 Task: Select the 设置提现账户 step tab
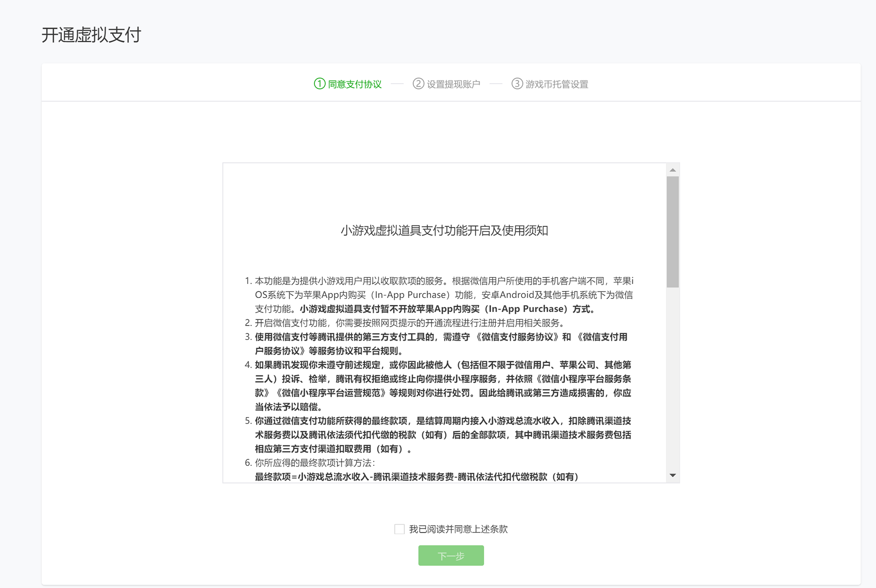[453, 84]
